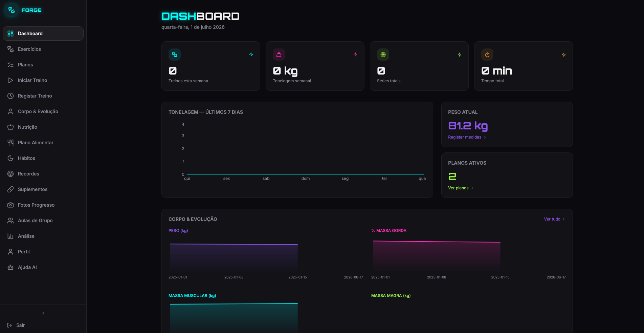The height and width of the screenshot is (333, 644).
Task: Click the Perfil user icon
Action: point(10,252)
